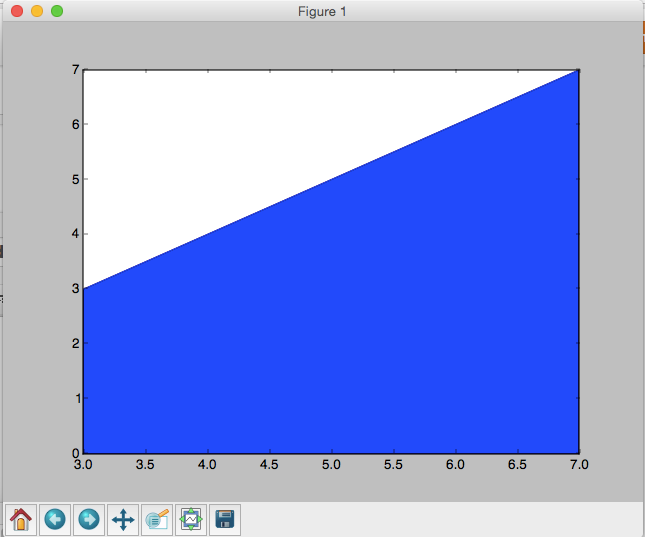The height and width of the screenshot is (537, 645).
Task: Maximize the Figure 1 window
Action: coord(57,11)
